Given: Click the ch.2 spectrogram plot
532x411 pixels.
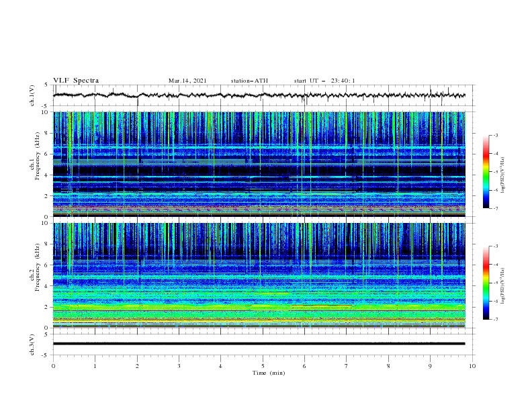Looking at the screenshot, I should [259, 275].
